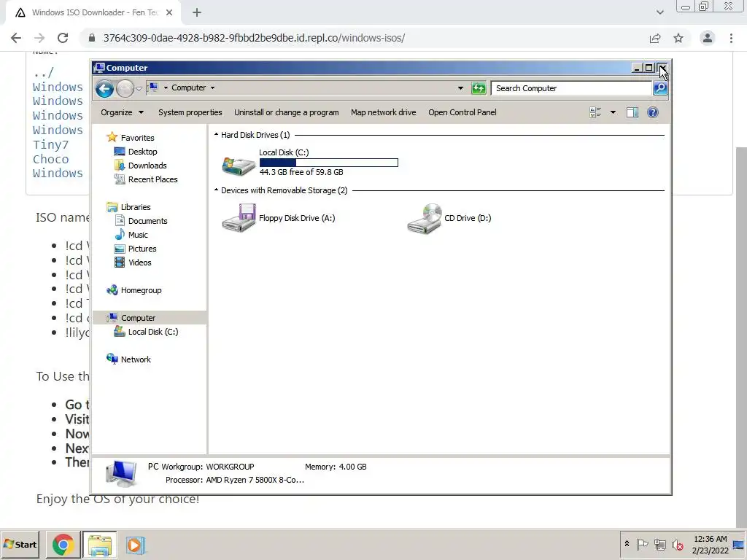Open the Organize menu
Screen dimensions: 747x560
pos(122,112)
